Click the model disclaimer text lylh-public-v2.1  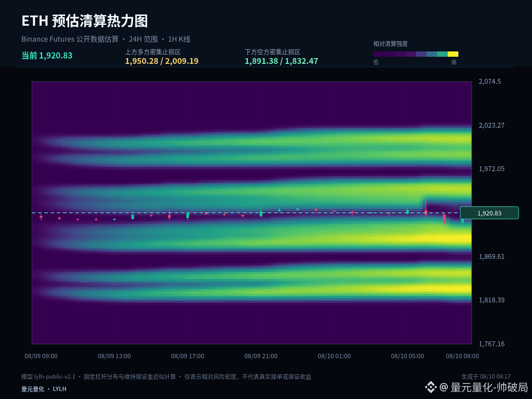tap(166, 376)
